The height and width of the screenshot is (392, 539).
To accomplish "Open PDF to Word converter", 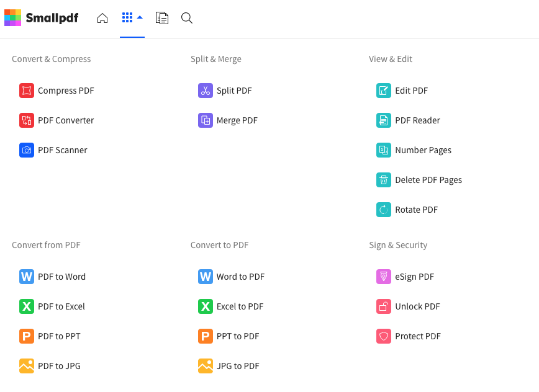I will pos(61,277).
